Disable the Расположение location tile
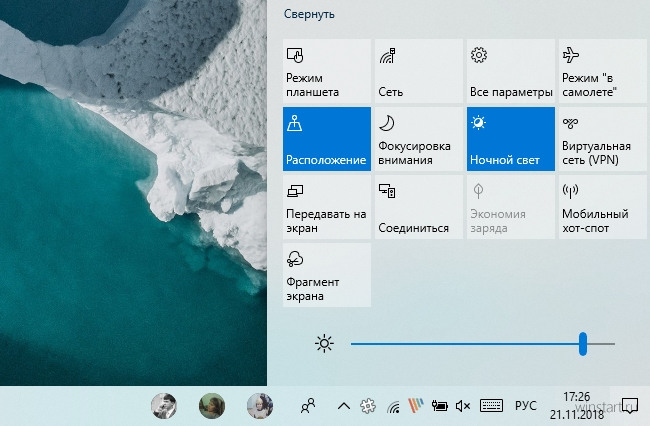The image size is (650, 426). tap(327, 139)
